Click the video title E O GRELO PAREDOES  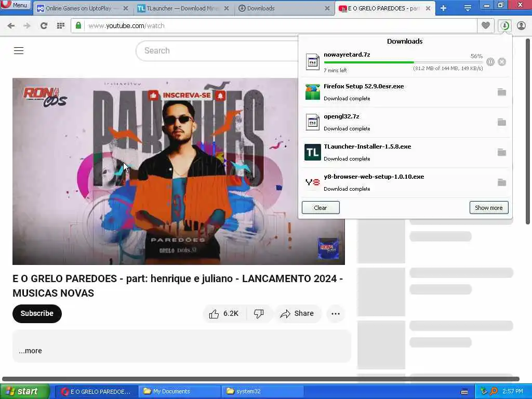(x=178, y=286)
